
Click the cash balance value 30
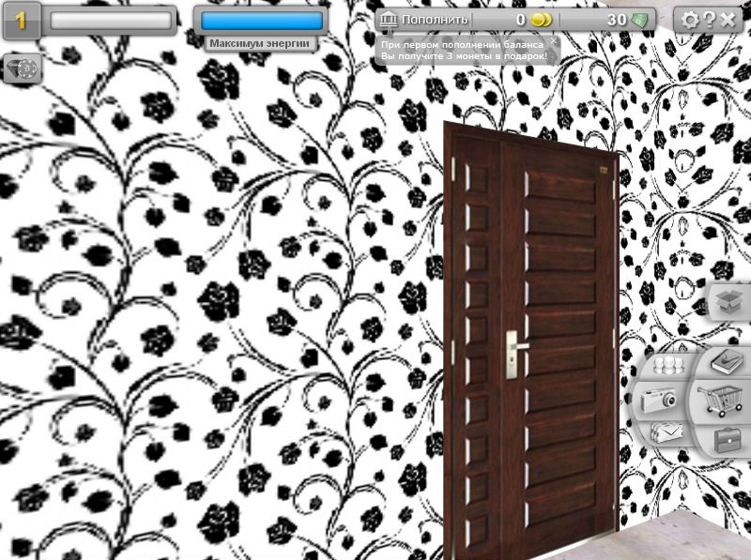tap(617, 20)
